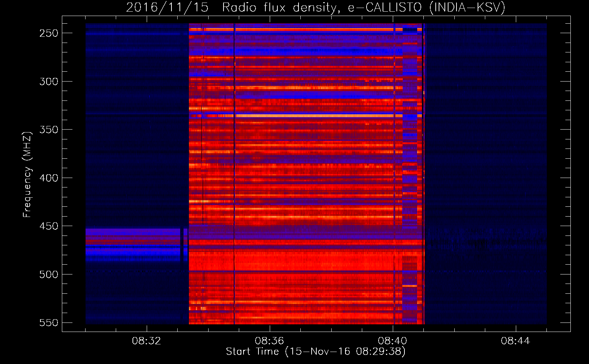The width and height of the screenshot is (589, 364).
Task: Click the 'Frequency (MHZ)' axis label
Action: tap(27, 175)
